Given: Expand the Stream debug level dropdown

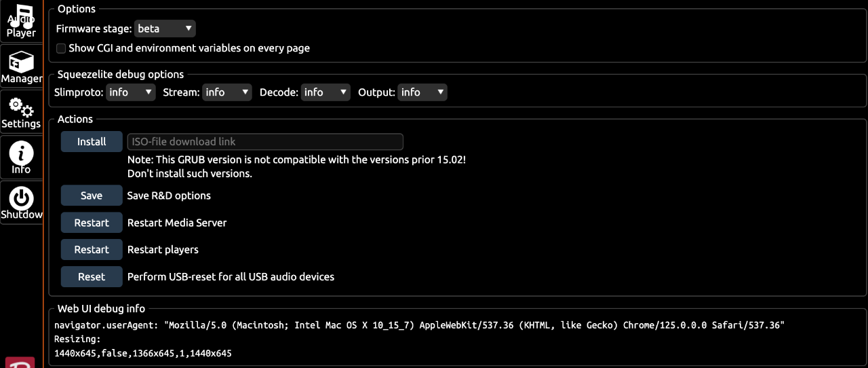Looking at the screenshot, I should tap(227, 92).
